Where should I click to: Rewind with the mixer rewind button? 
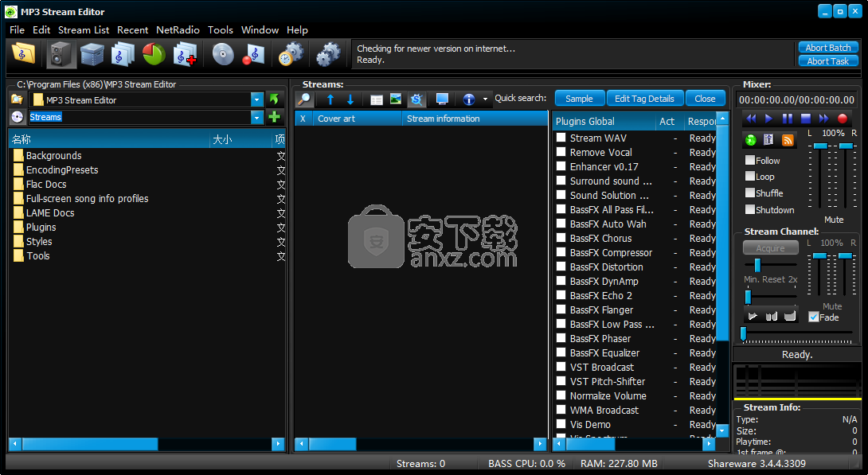751,119
